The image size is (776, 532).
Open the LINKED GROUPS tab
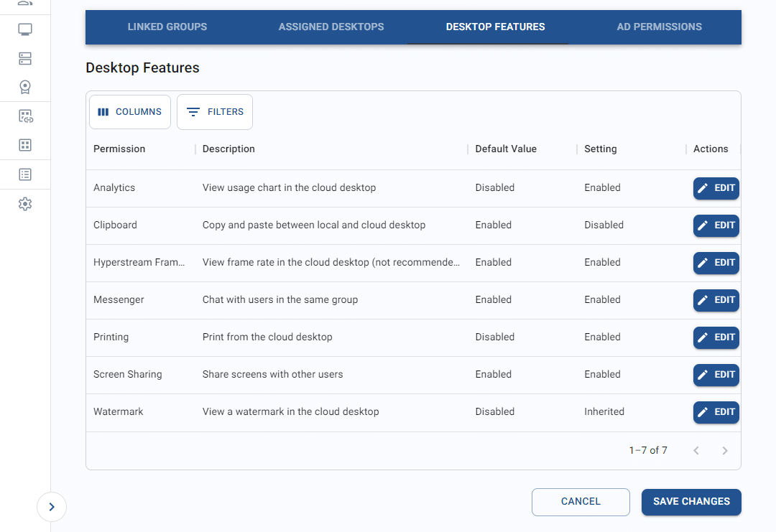167,27
